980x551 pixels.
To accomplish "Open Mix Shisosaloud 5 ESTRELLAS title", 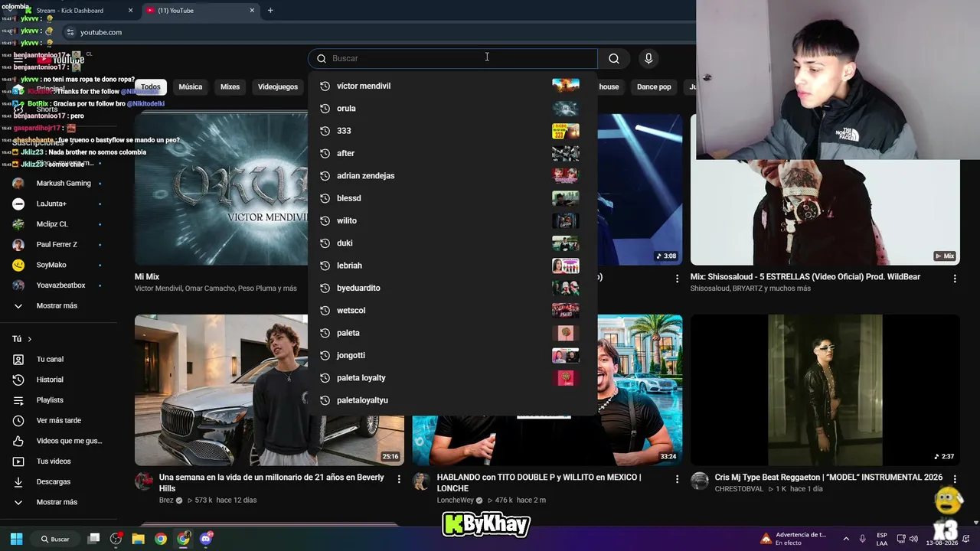I will tap(805, 277).
